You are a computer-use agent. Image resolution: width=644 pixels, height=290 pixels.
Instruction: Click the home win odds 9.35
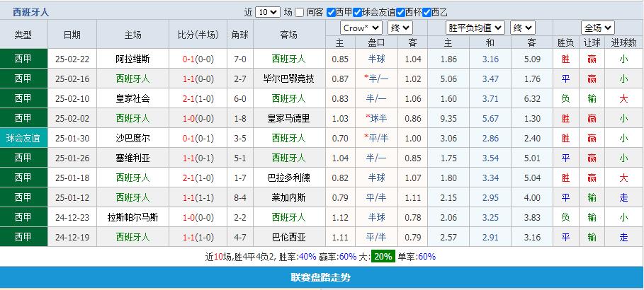pos(448,119)
